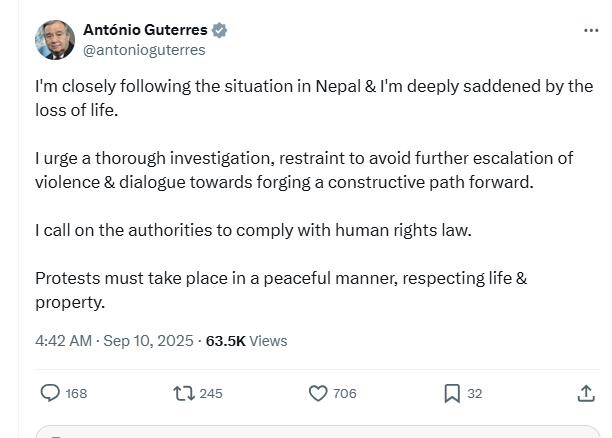The height and width of the screenshot is (438, 612).
Task: Click the reply speech bubble icon
Action: (50, 393)
